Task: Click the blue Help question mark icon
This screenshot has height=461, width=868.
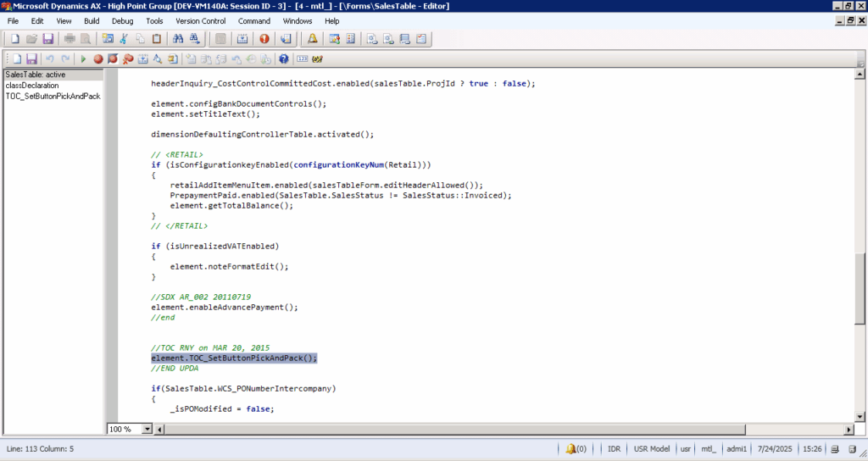Action: point(283,58)
